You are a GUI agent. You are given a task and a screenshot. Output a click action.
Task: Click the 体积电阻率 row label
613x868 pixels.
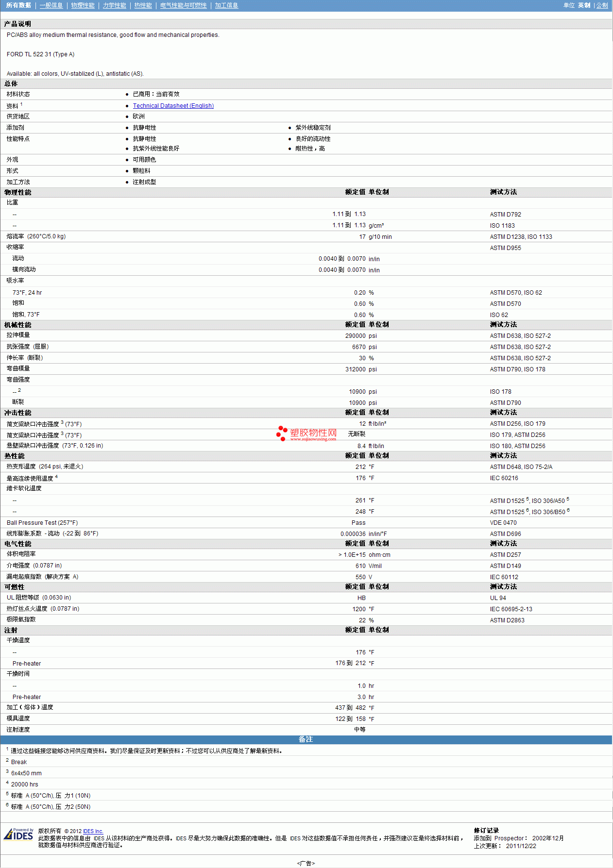21,554
